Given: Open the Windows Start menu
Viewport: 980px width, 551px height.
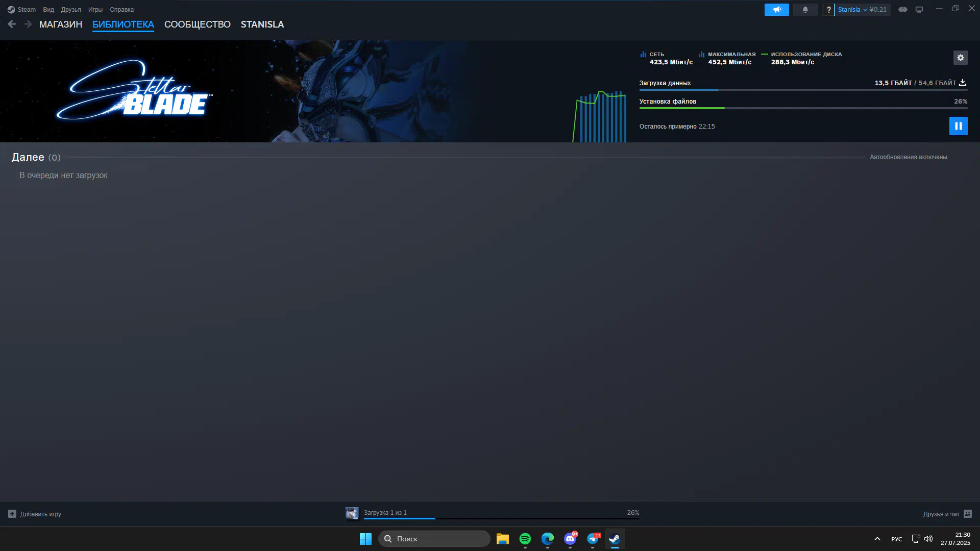Looking at the screenshot, I should pos(365,539).
